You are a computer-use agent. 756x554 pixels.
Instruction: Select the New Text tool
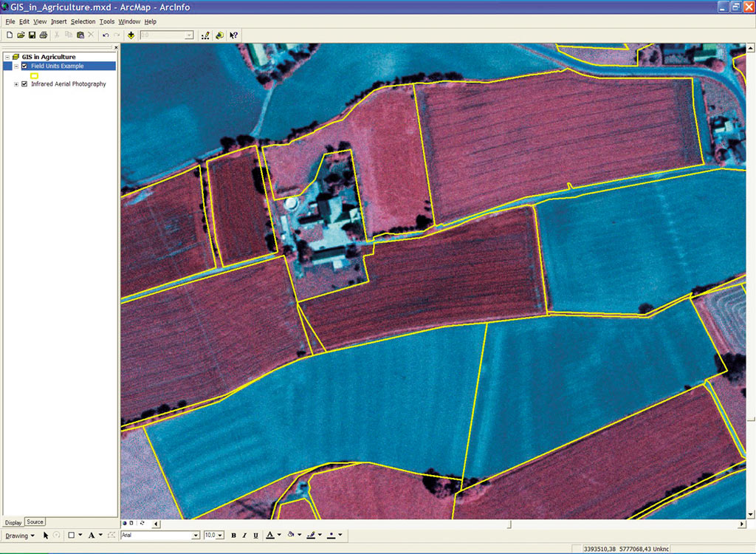click(91, 536)
